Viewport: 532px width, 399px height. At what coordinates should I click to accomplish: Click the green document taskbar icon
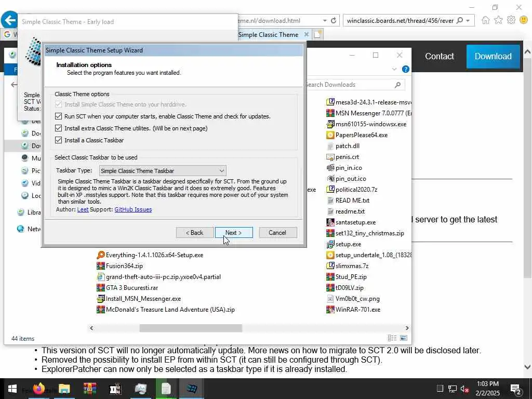166,389
